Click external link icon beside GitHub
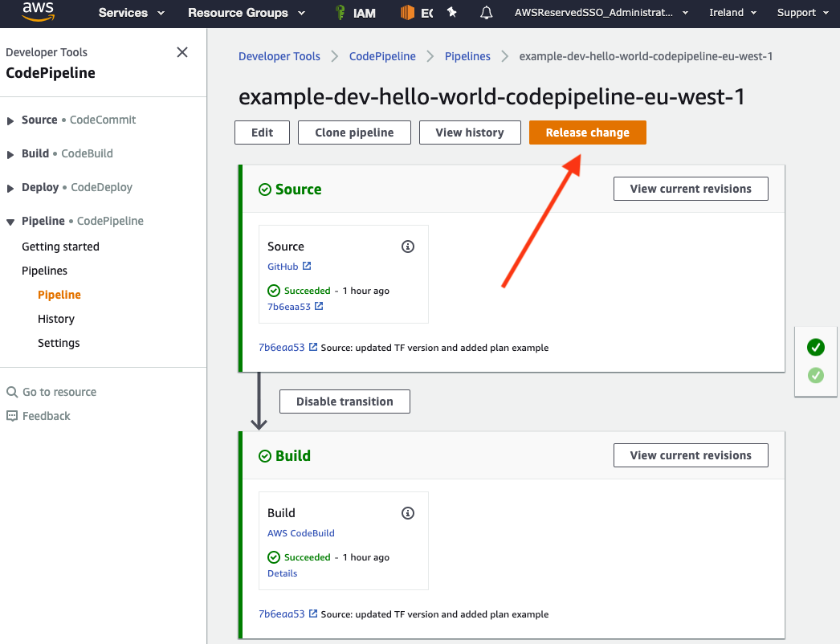 pyautogui.click(x=307, y=266)
